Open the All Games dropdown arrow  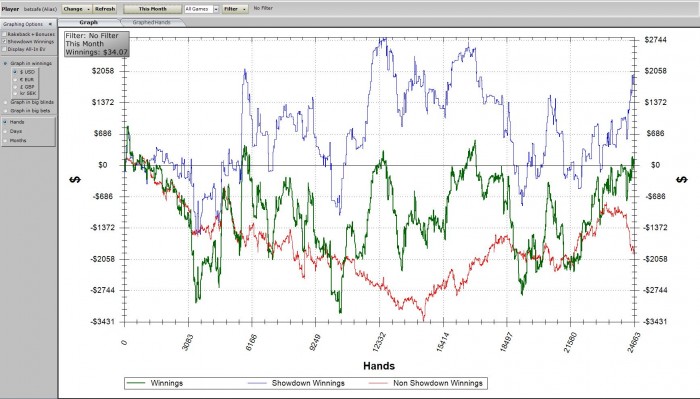coord(216,9)
